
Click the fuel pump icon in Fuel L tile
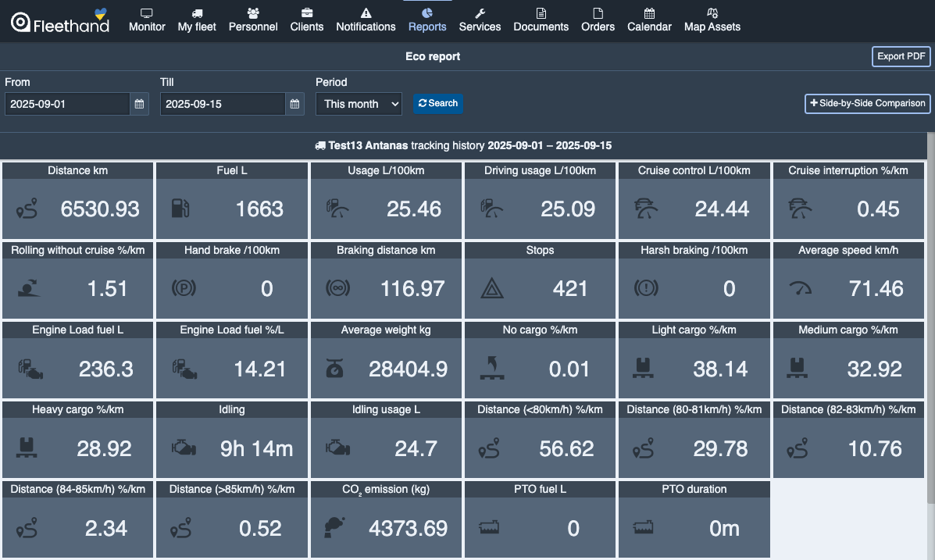click(180, 209)
